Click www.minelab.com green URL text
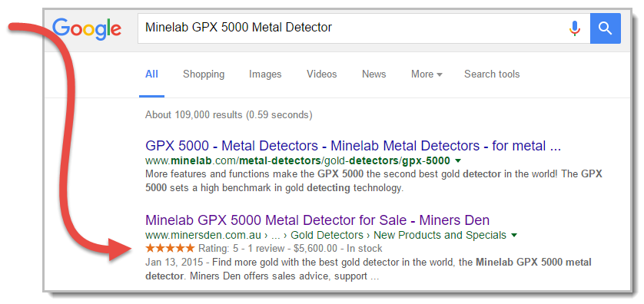This screenshot has width=644, height=304. (297, 160)
